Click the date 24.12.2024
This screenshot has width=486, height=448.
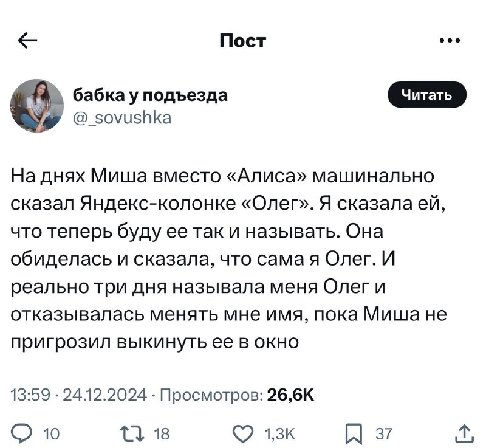coord(104,395)
